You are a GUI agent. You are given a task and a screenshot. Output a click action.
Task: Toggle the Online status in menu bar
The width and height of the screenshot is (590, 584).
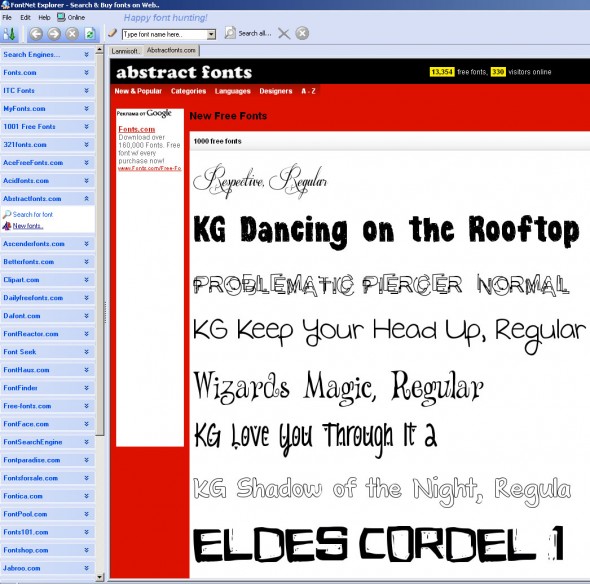coord(71,17)
